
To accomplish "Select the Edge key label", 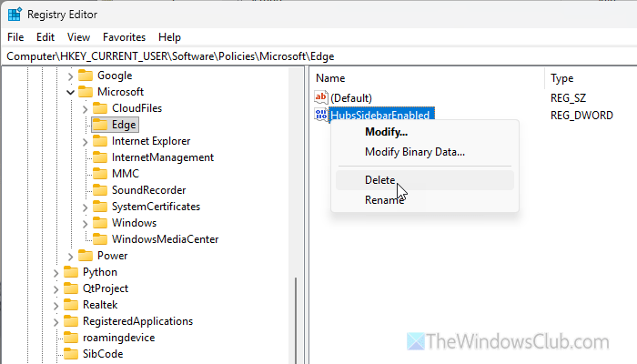I will tap(124, 125).
